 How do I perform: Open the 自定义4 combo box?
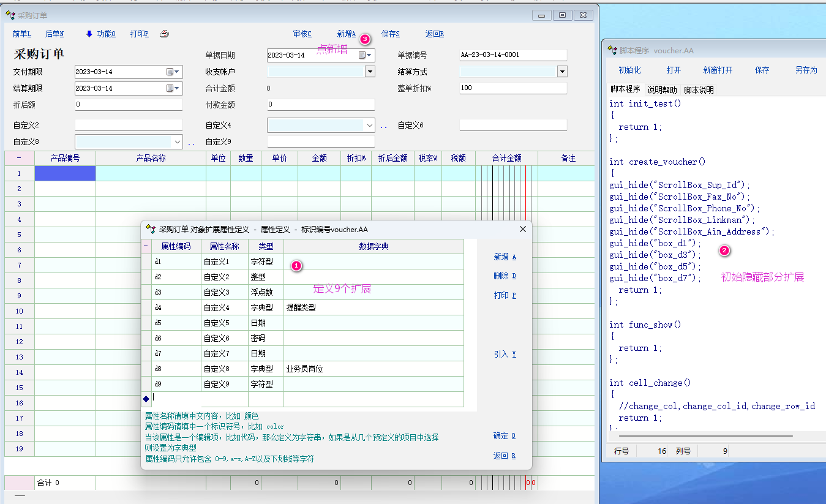[369, 126]
